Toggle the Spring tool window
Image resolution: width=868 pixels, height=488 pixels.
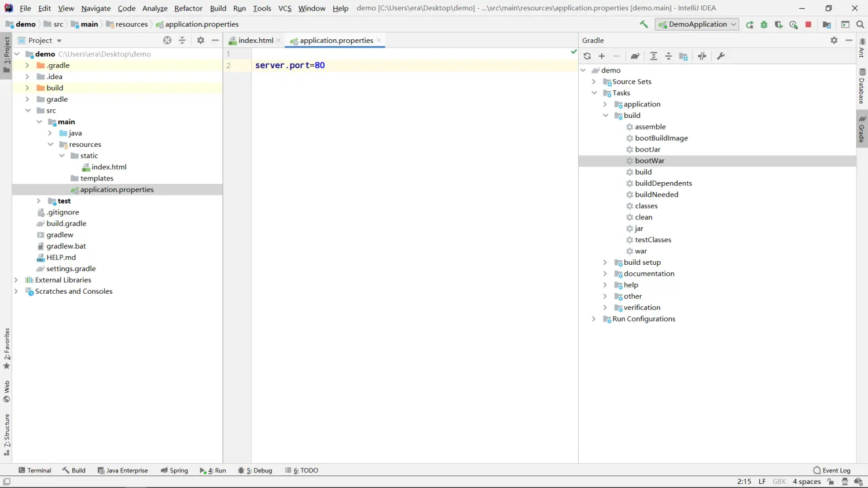pyautogui.click(x=174, y=471)
